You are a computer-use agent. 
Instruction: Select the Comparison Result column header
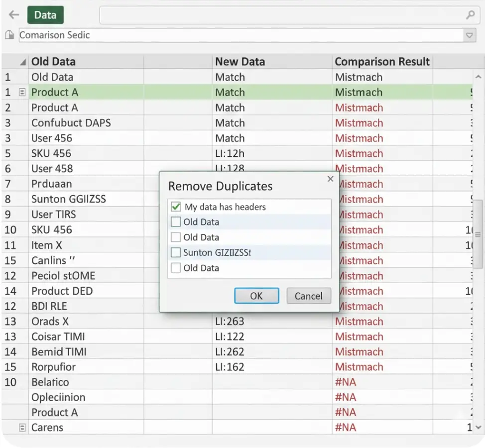point(382,62)
